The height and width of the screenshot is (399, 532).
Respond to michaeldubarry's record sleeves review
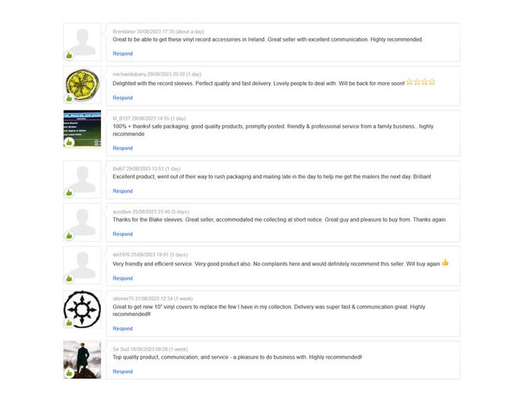122,98
